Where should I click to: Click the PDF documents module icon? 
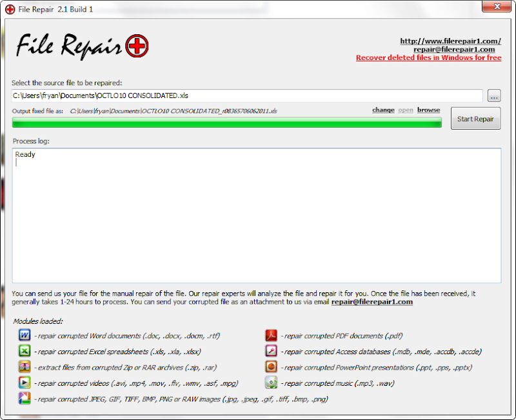271,335
